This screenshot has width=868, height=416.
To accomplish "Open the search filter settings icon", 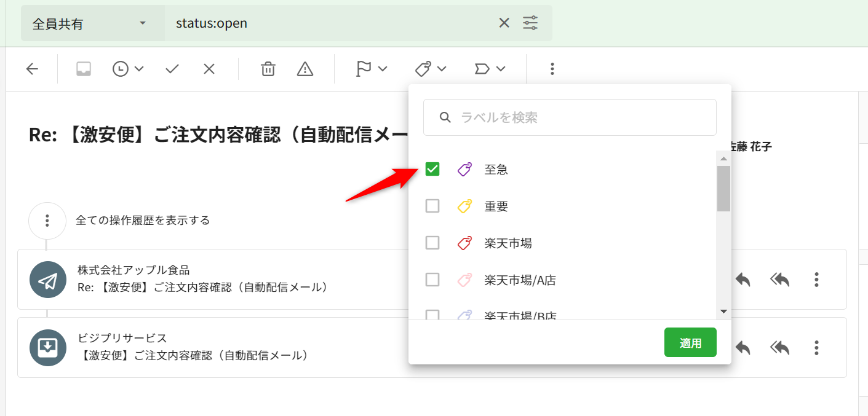I will tap(530, 23).
